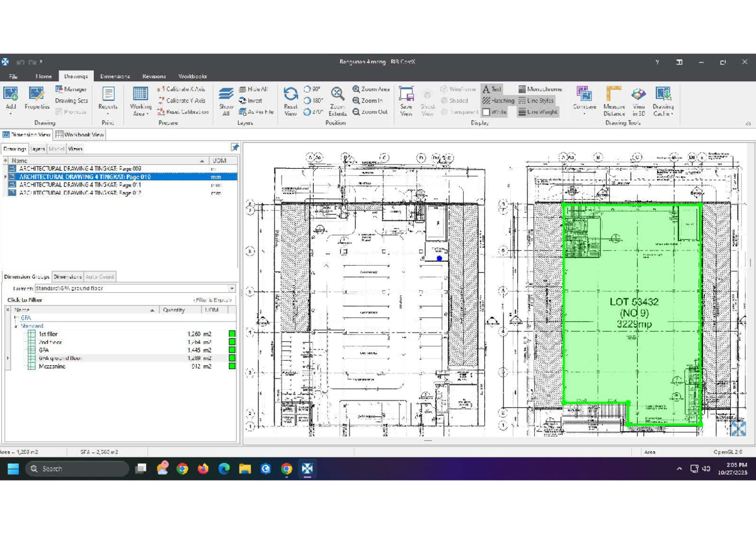Open the Views panel tab
756x534 pixels.
tap(76, 149)
